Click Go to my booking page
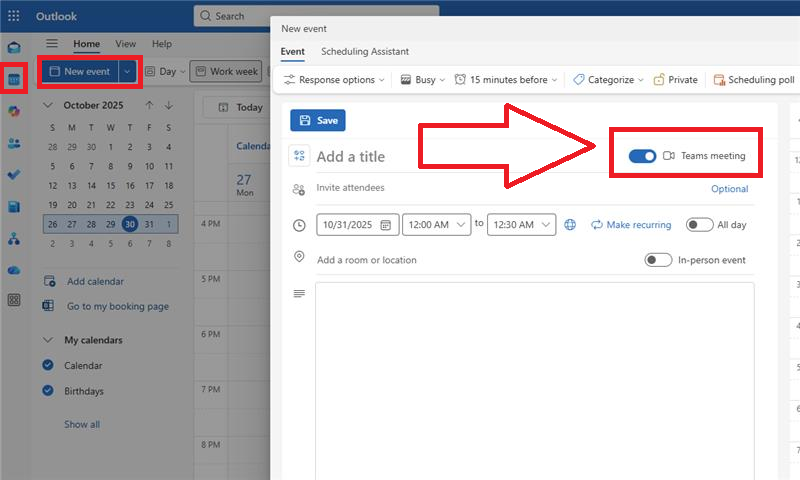This screenshot has width=800, height=480. tap(118, 306)
